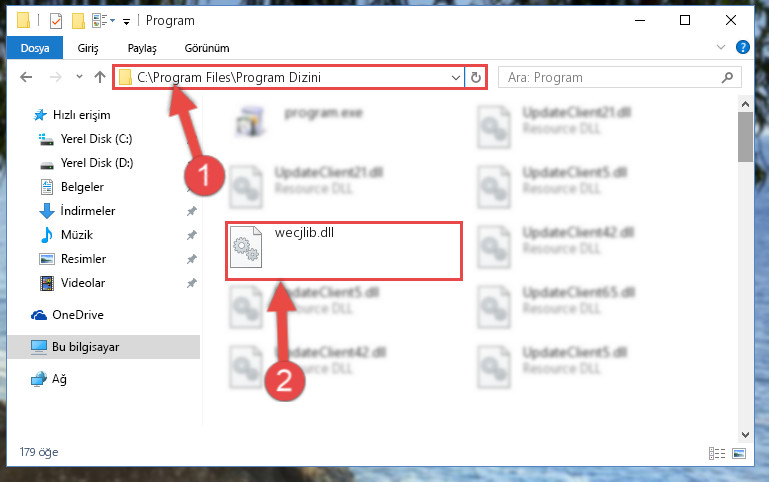Click the vertical scrollbar thumb
Image resolution: width=769 pixels, height=482 pixels.
(x=745, y=136)
